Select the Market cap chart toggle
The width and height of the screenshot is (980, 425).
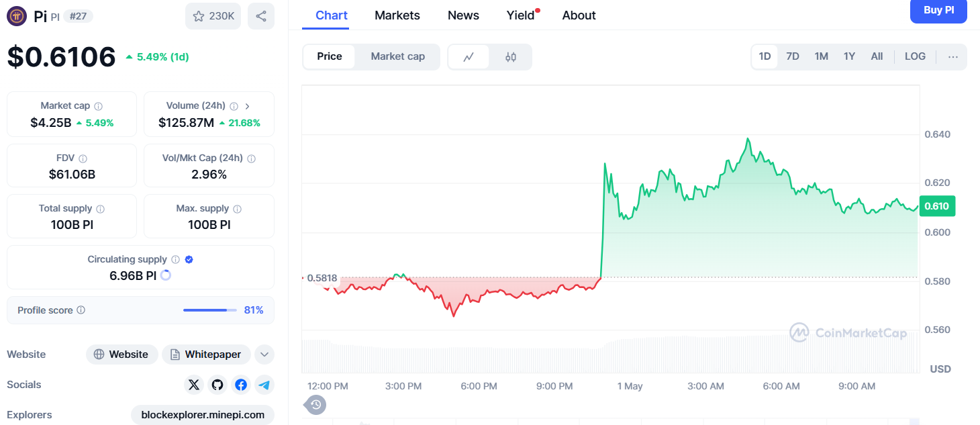(398, 56)
